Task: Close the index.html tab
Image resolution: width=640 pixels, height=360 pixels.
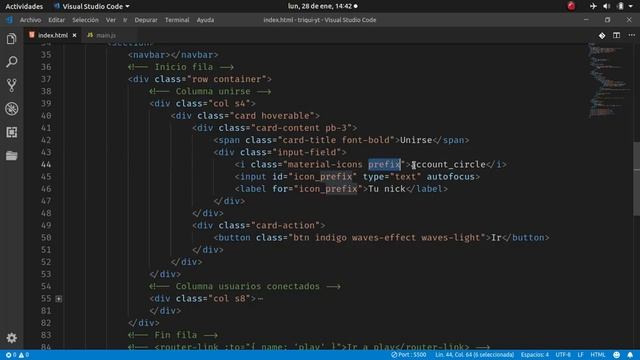Action: tap(74, 36)
